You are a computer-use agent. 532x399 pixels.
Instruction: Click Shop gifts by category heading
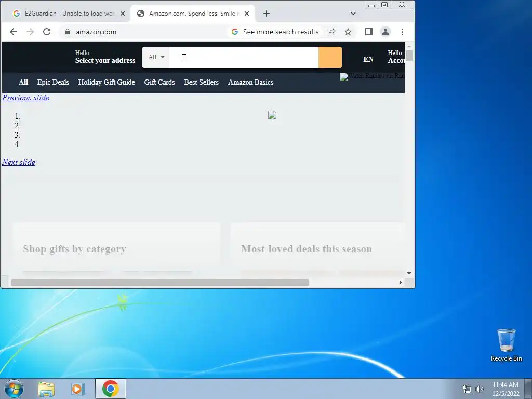click(x=75, y=249)
